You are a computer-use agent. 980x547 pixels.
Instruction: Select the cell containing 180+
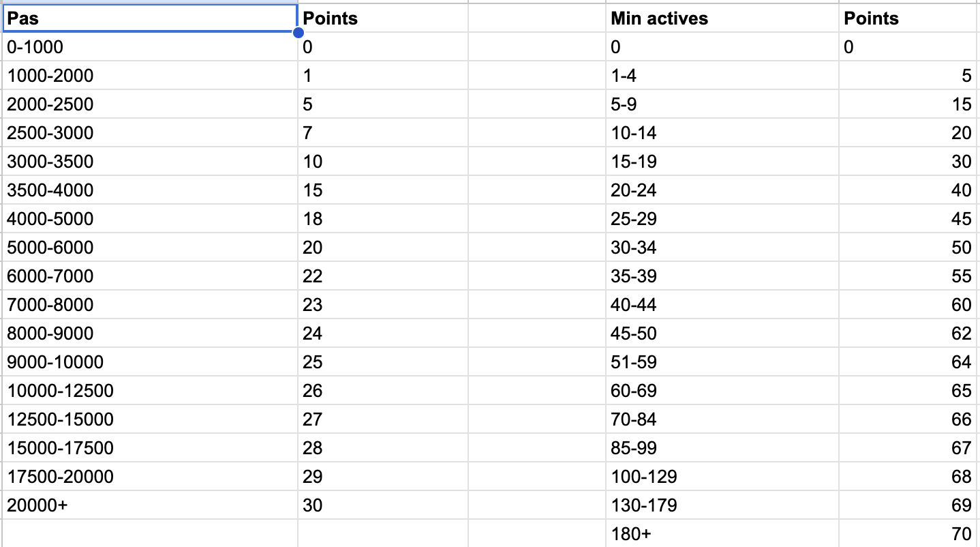tap(722, 533)
